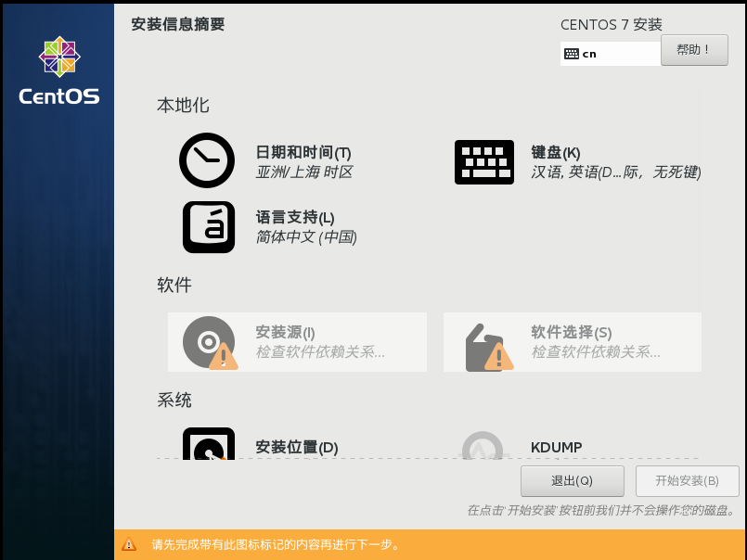The height and width of the screenshot is (560, 747).
Task: Open KDUMP settings label
Action: point(556,447)
